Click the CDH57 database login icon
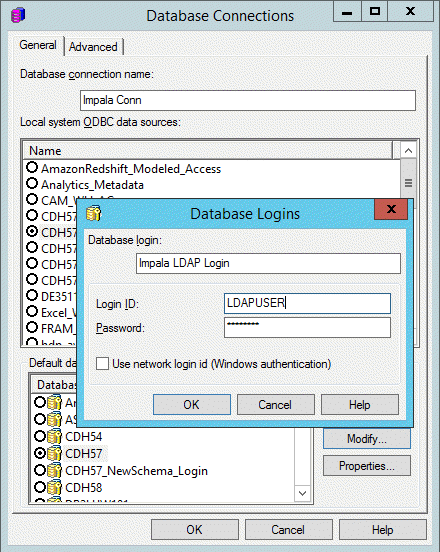This screenshot has width=440, height=552. click(55, 453)
